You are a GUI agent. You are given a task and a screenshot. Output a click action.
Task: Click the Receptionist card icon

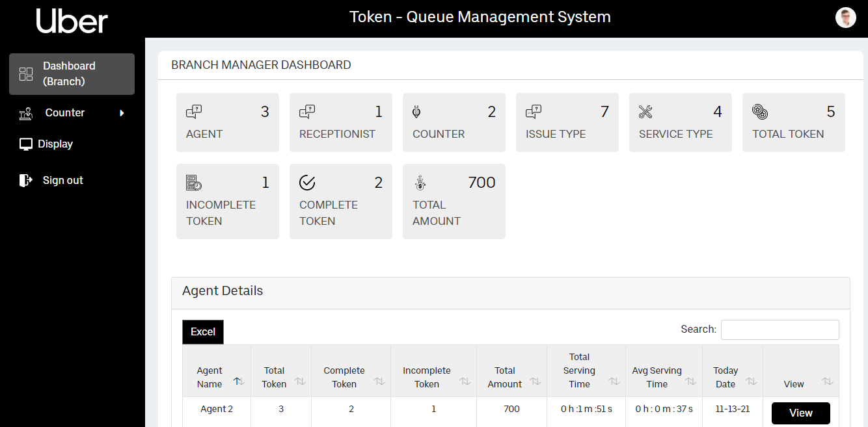click(x=307, y=112)
